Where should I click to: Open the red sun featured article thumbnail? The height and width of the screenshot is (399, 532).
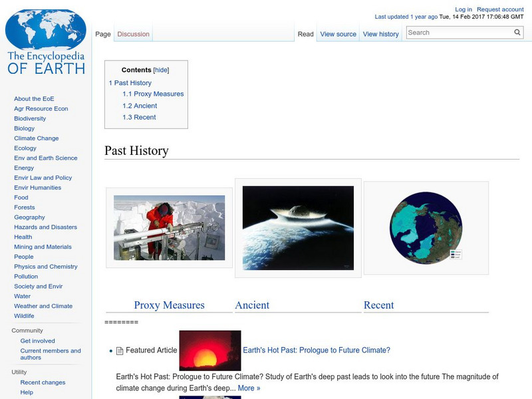(x=210, y=350)
